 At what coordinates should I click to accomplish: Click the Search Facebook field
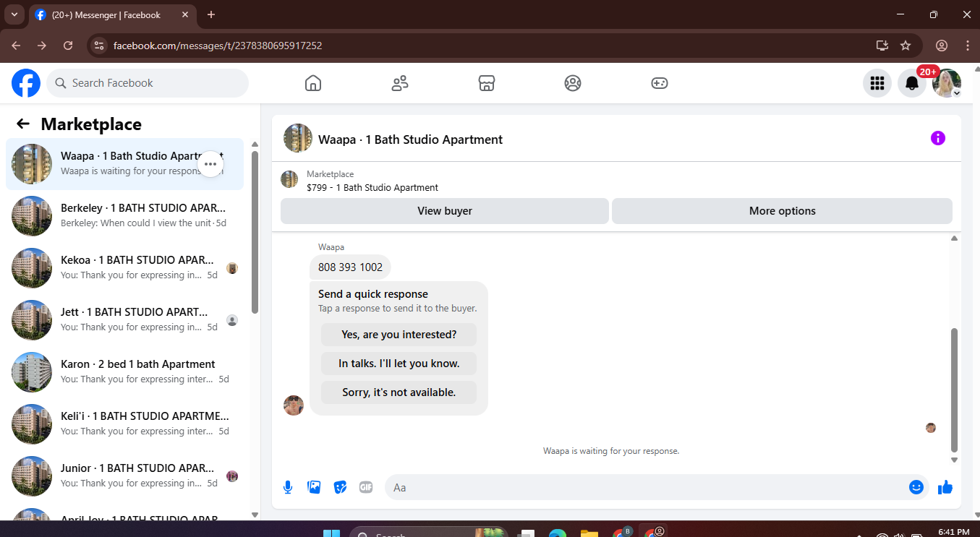click(x=148, y=83)
